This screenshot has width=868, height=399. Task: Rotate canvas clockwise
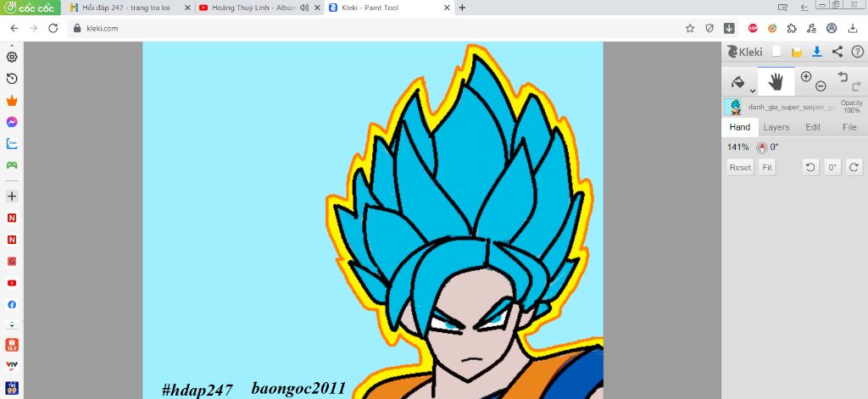click(854, 167)
